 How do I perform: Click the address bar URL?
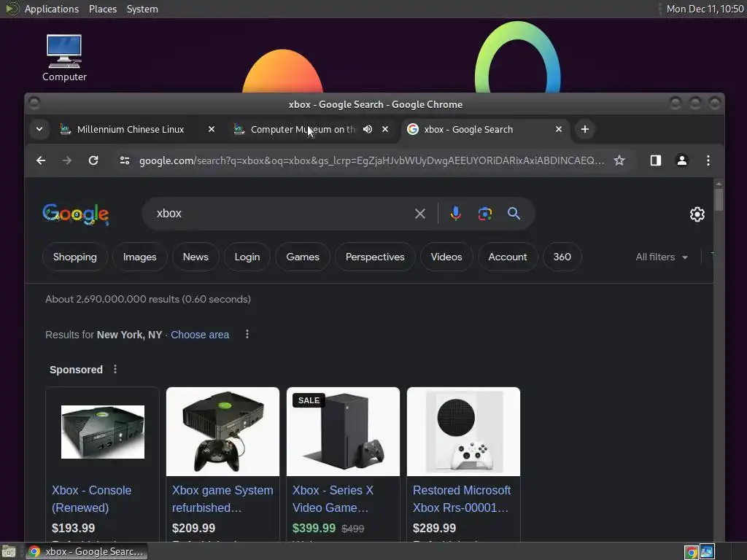point(371,160)
